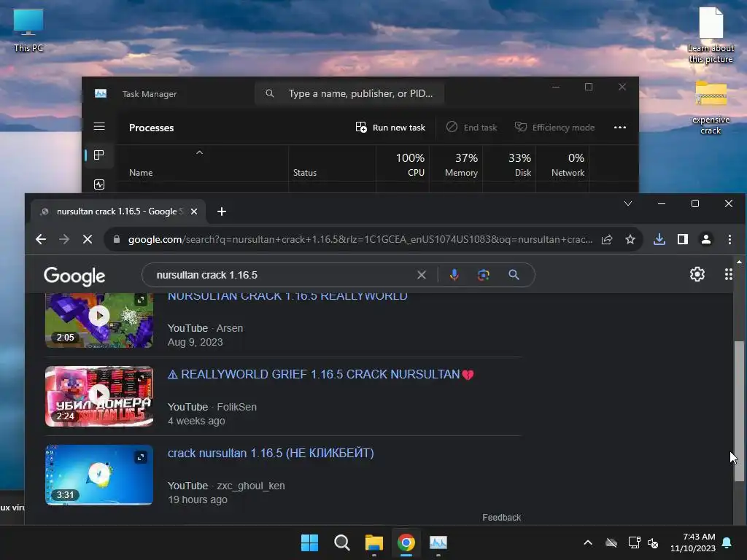The height and width of the screenshot is (560, 747).
Task: Click the Feedback link
Action: pyautogui.click(x=501, y=518)
